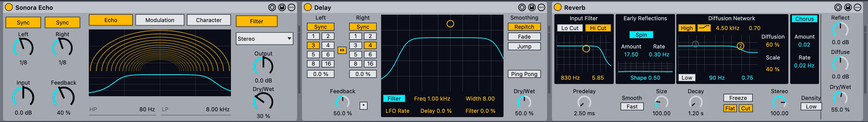Toggle Reverb Cut button
This screenshot has width=868, height=122.
coord(746,108)
